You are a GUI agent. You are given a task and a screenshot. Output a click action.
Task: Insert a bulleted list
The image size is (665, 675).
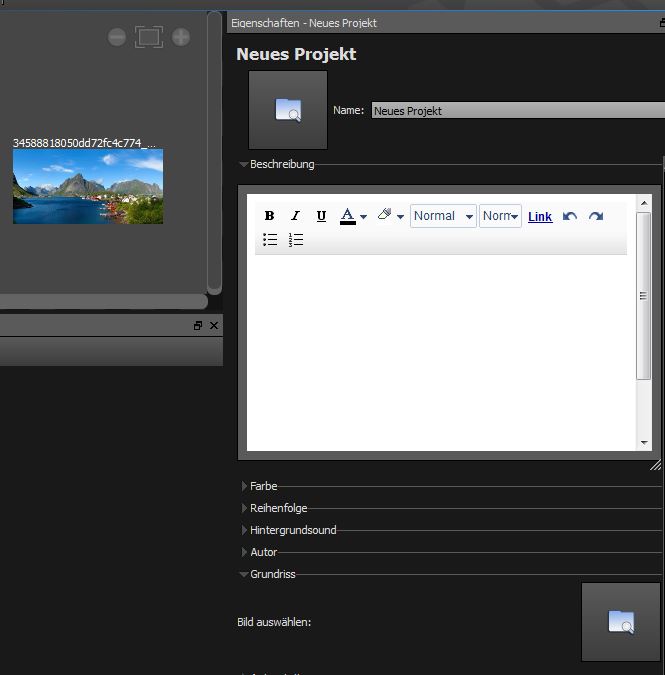270,240
